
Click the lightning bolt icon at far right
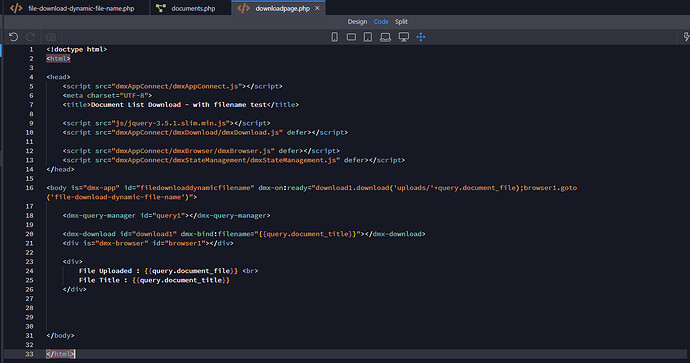tap(686, 37)
